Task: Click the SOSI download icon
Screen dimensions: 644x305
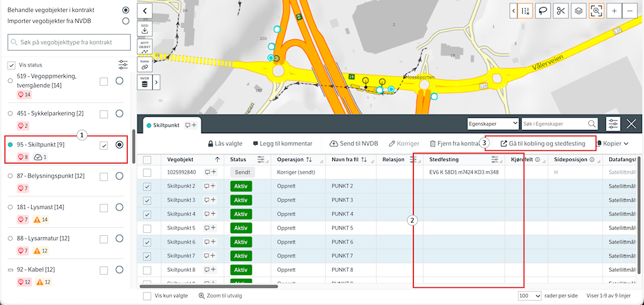Action: click(x=145, y=28)
